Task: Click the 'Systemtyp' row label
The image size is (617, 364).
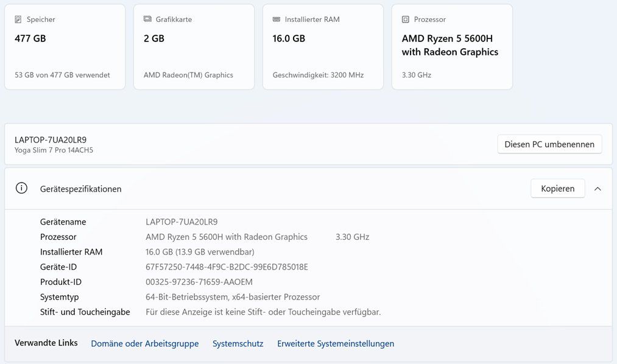Action: point(60,297)
